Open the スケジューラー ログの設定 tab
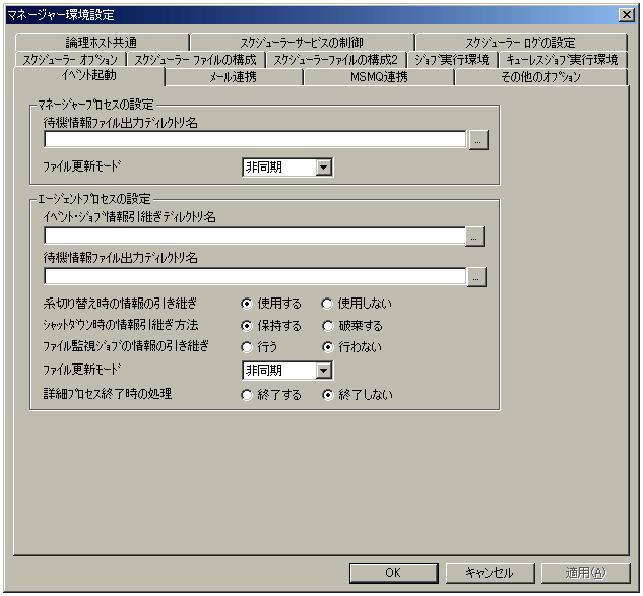Image resolution: width=643 pixels, height=596 pixels. click(x=521, y=42)
